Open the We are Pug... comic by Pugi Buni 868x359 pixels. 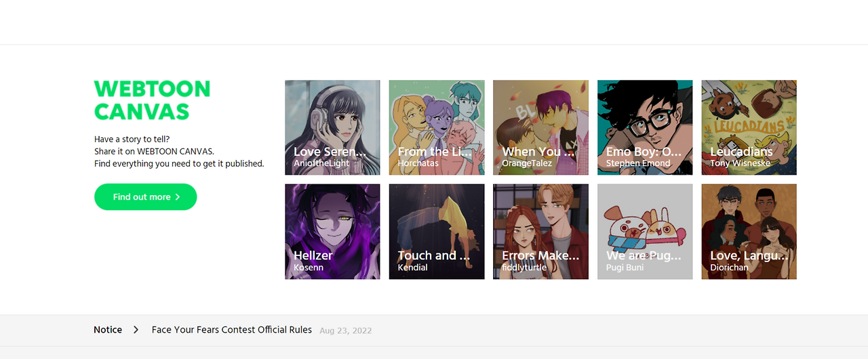(x=645, y=232)
